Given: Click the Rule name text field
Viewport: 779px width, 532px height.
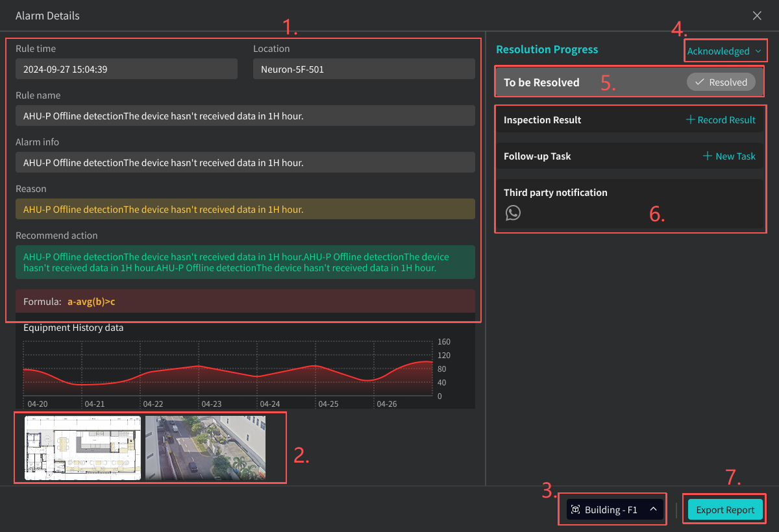Looking at the screenshot, I should [x=245, y=116].
